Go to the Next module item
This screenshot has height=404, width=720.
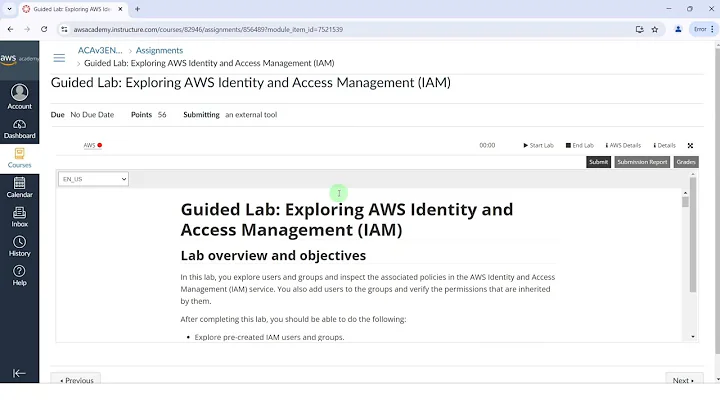684,379
